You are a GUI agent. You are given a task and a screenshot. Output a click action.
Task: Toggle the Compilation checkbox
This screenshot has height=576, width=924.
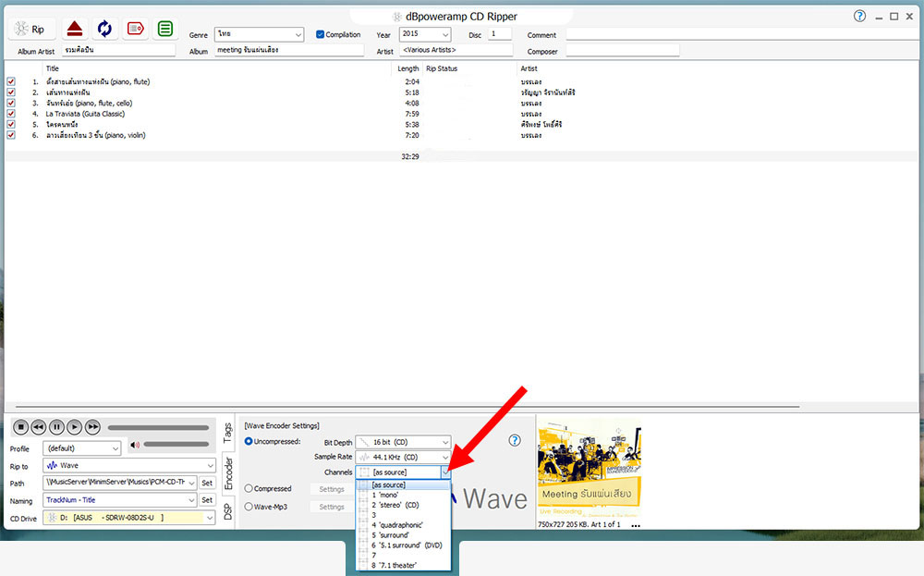coord(321,35)
